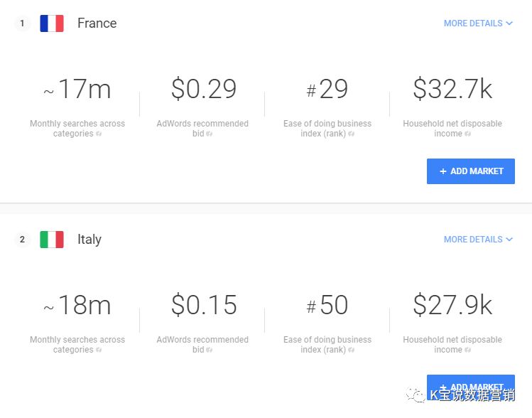
Task: Open info icon for France ease of business
Action: (351, 134)
